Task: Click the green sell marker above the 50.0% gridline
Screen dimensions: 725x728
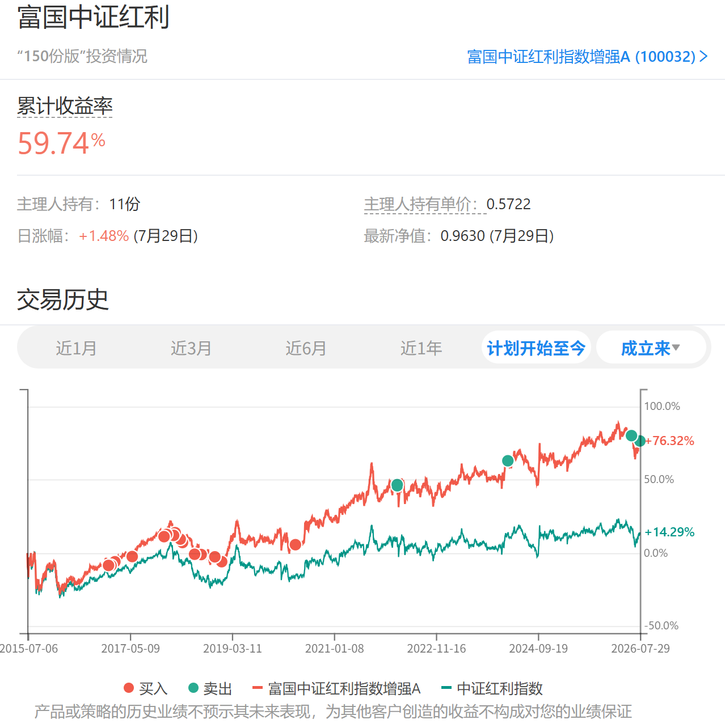Action: [397, 485]
